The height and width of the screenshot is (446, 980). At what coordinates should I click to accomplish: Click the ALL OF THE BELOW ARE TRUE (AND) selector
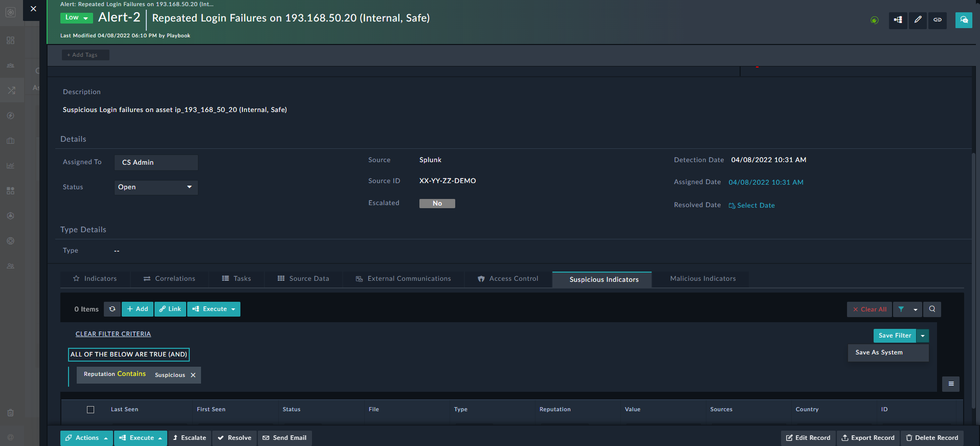pyautogui.click(x=129, y=354)
